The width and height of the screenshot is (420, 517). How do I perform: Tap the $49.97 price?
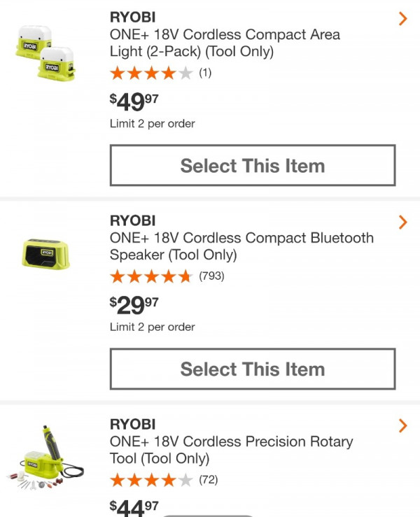click(x=134, y=102)
